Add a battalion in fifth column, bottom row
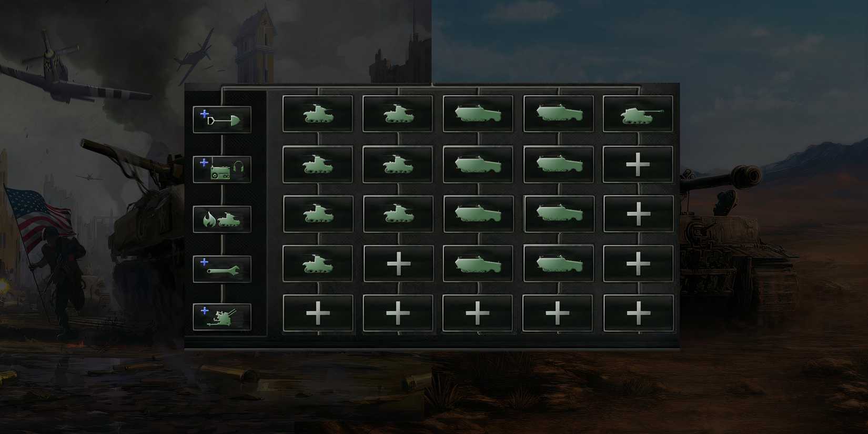The width and height of the screenshot is (868, 434). 638,314
